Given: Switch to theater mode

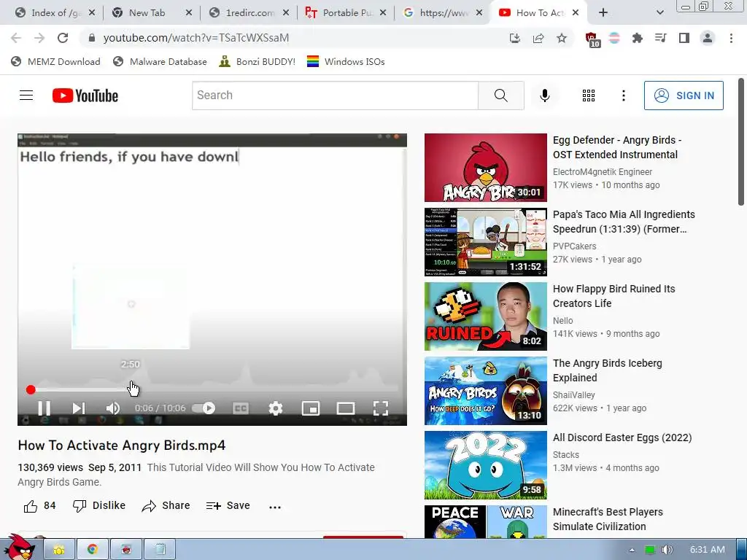Looking at the screenshot, I should [345, 408].
